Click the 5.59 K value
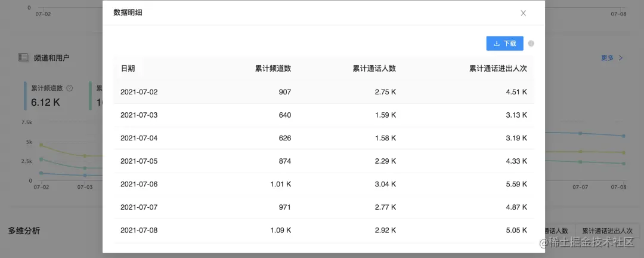 click(516, 185)
